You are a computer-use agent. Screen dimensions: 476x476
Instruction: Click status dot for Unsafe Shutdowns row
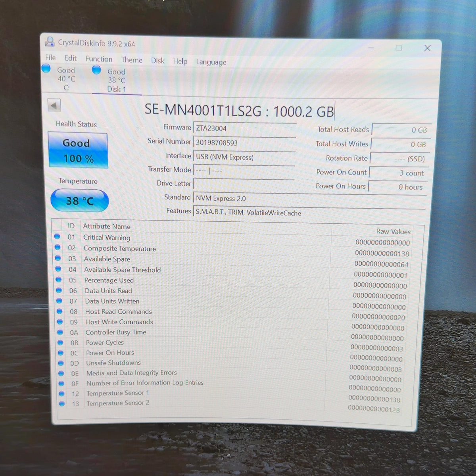pyautogui.click(x=61, y=363)
